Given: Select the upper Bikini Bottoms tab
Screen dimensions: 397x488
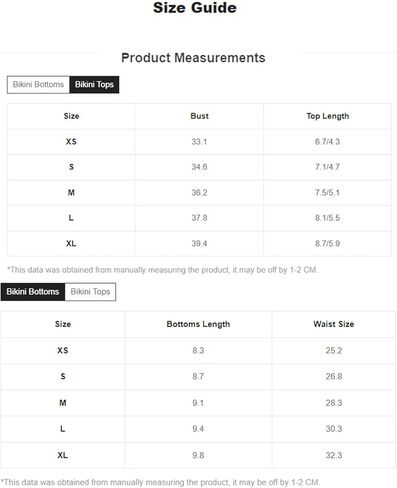Looking at the screenshot, I should coord(38,85).
